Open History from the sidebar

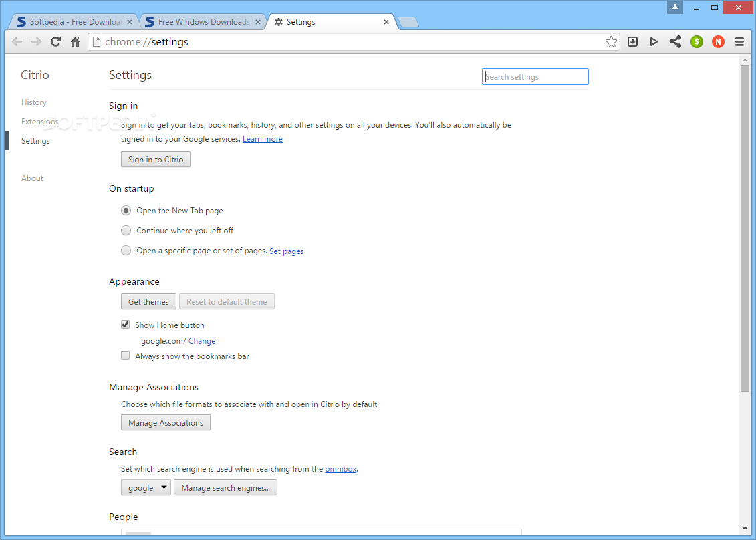33,102
